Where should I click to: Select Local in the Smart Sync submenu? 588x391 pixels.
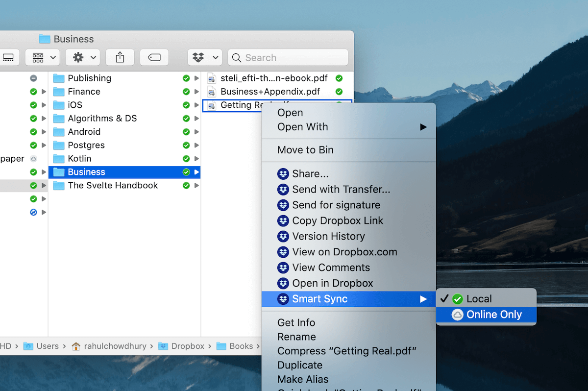[x=478, y=298]
